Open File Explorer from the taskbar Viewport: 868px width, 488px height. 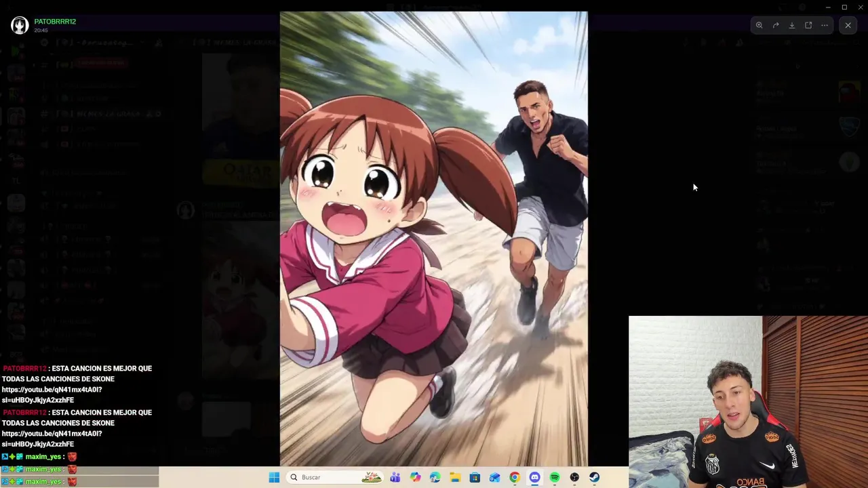455,477
